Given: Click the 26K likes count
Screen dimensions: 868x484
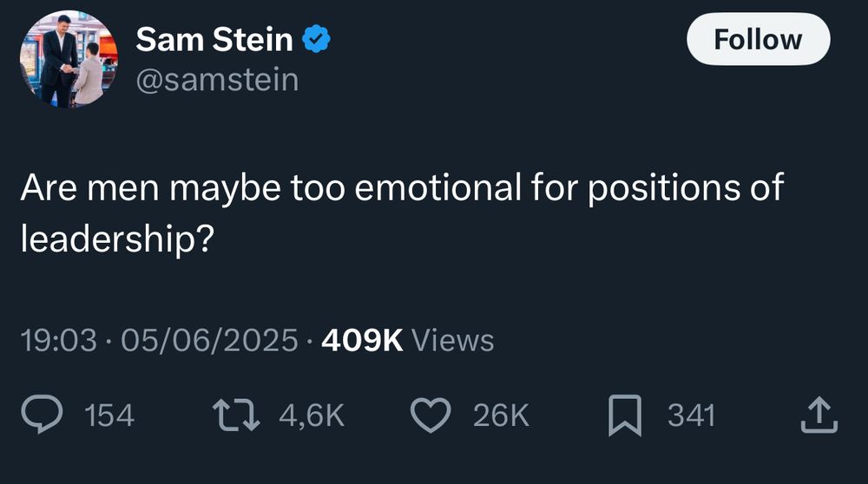Looking at the screenshot, I should (x=501, y=416).
